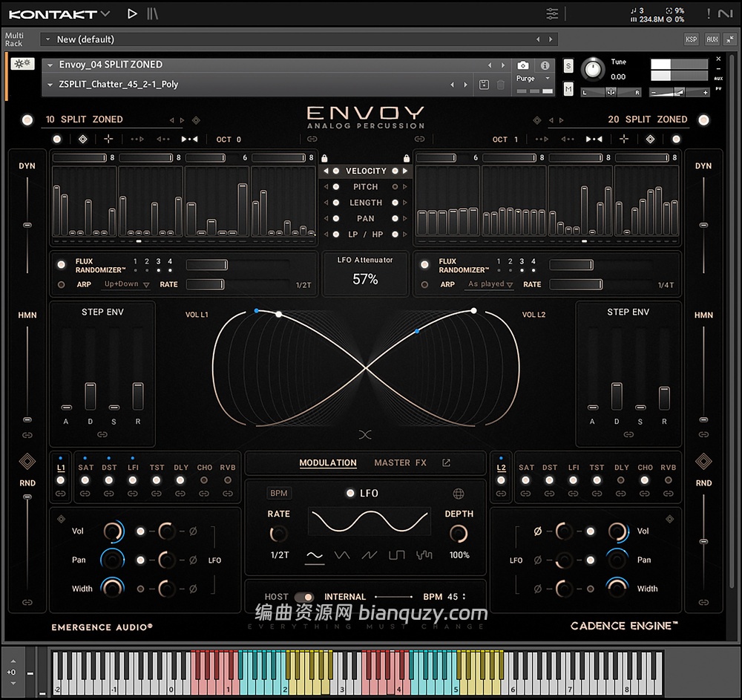Viewport: 742px width, 700px height.
Task: Click the LFO Attenuator 57% value
Action: click(365, 279)
